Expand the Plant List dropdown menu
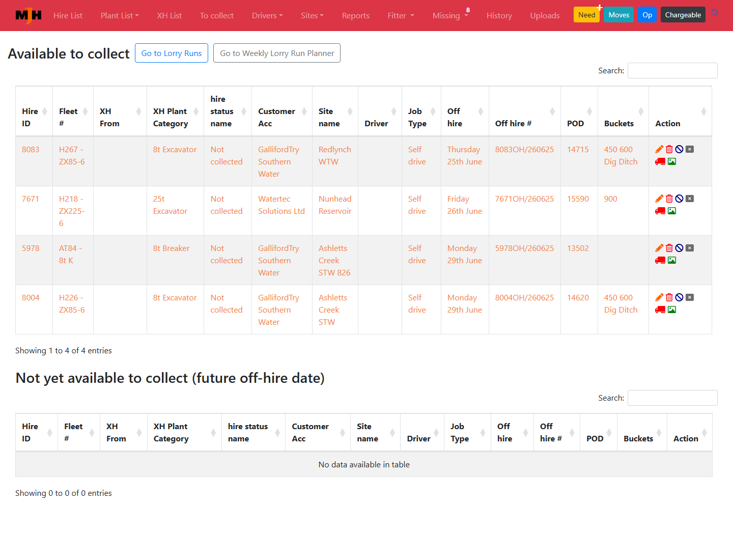Viewport: 733px width, 560px height. pos(120,15)
